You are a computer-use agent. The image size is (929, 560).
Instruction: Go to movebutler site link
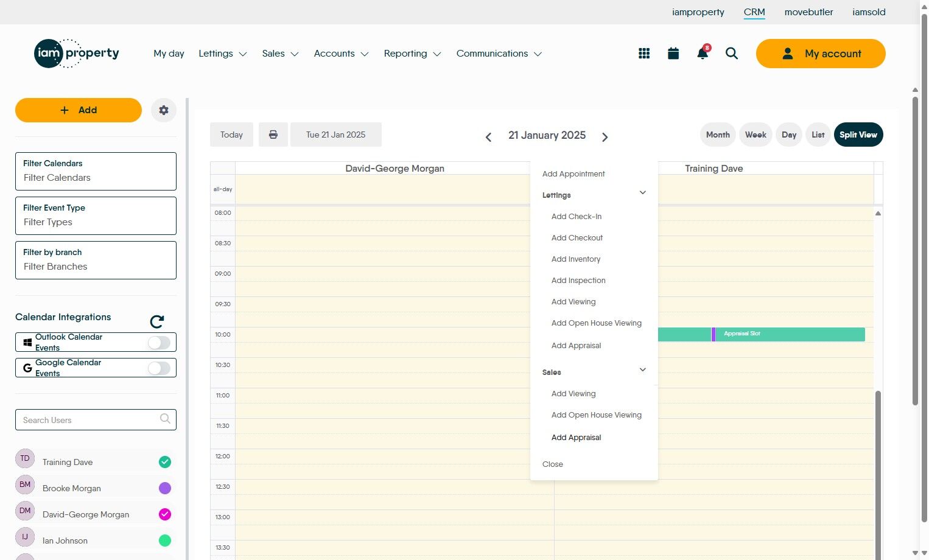808,12
